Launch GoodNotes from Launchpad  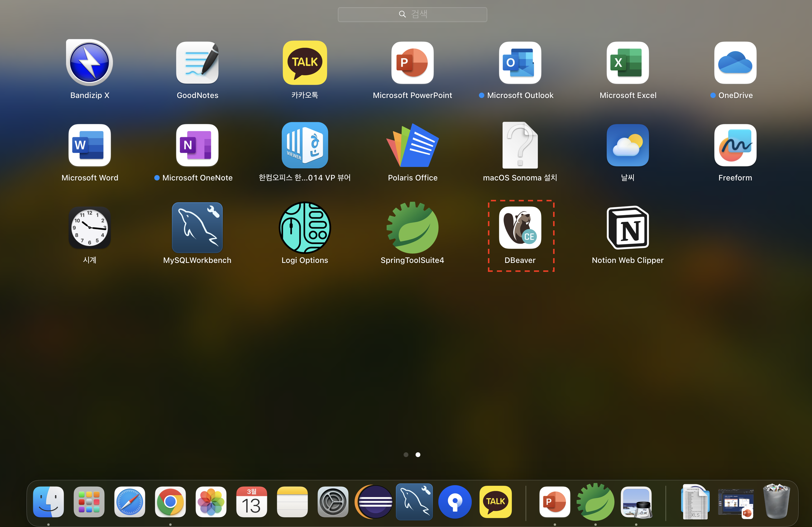tap(197, 63)
